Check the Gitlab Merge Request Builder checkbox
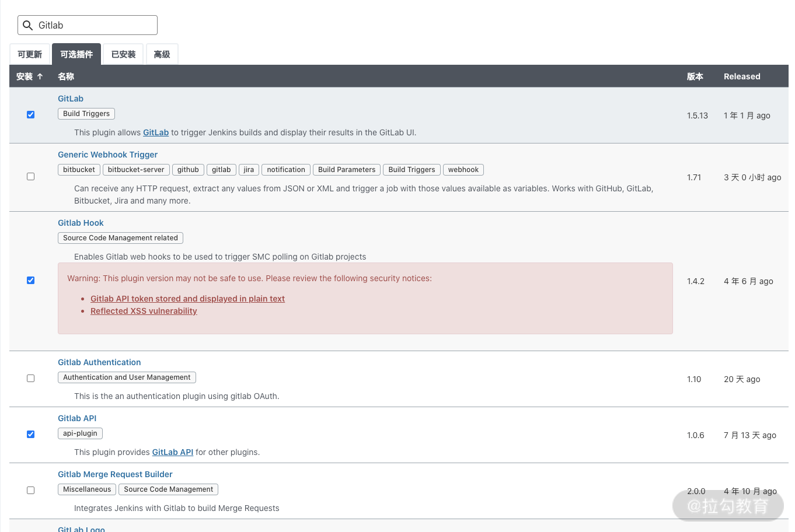Screen dimensions: 795x532 click(31, 491)
